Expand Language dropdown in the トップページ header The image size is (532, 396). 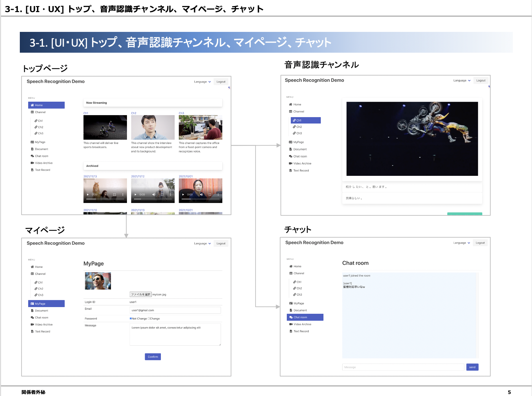[x=203, y=82]
